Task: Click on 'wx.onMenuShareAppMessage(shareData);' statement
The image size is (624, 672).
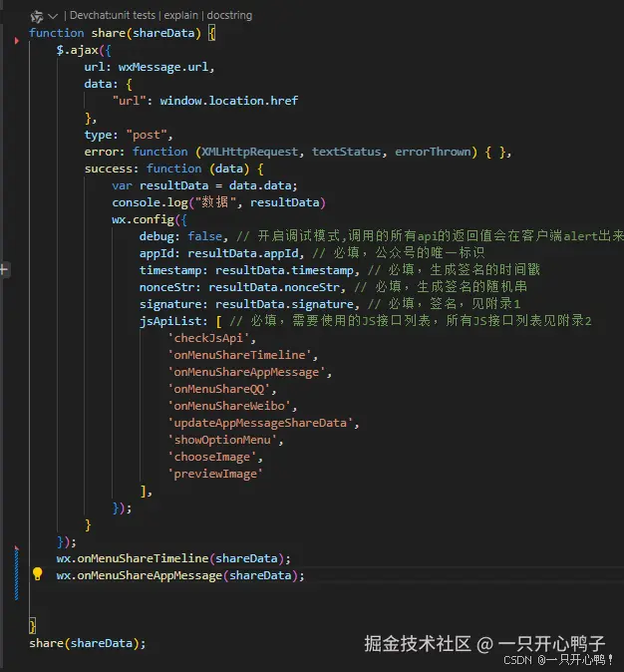Action: pos(180,575)
